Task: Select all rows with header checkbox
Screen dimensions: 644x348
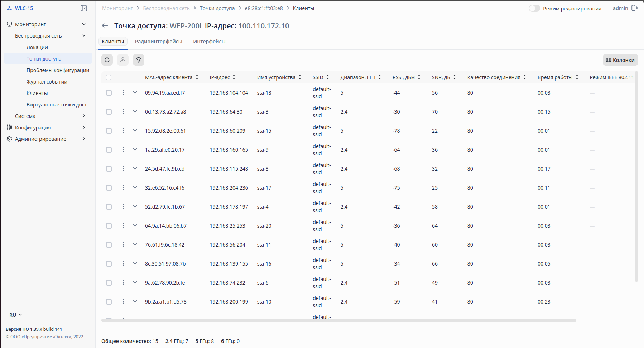Action: coord(109,77)
